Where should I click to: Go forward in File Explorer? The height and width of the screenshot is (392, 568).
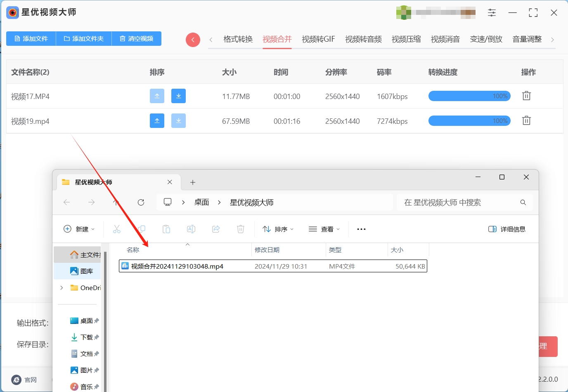91,202
